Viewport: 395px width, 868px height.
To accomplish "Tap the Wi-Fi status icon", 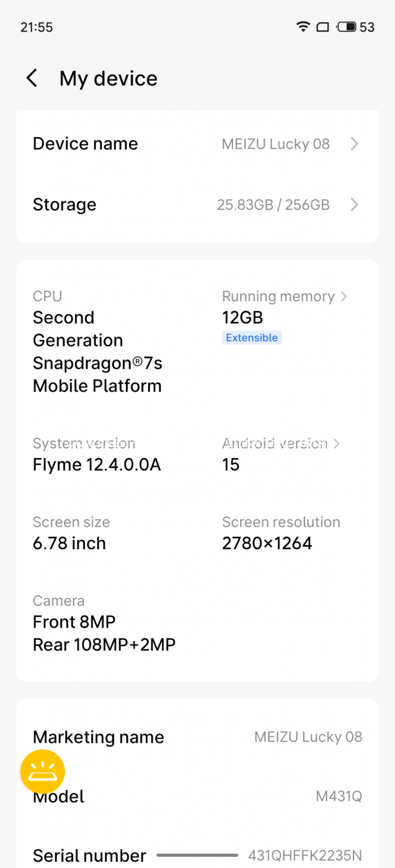I will coord(303,27).
